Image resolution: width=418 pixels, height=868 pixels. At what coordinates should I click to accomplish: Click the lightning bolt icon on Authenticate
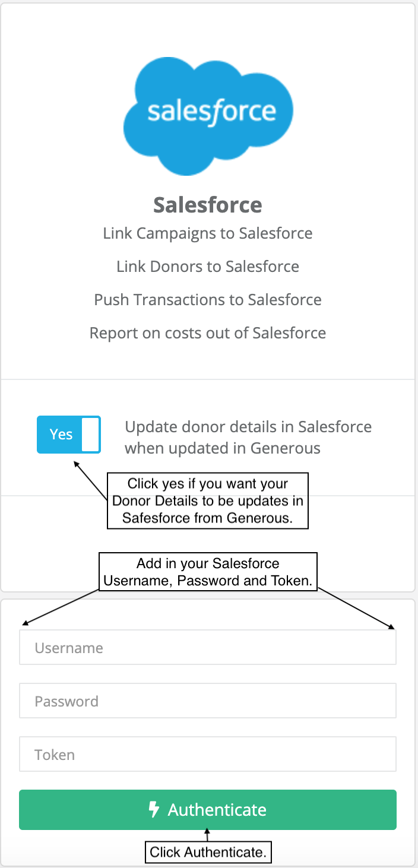[x=154, y=809]
